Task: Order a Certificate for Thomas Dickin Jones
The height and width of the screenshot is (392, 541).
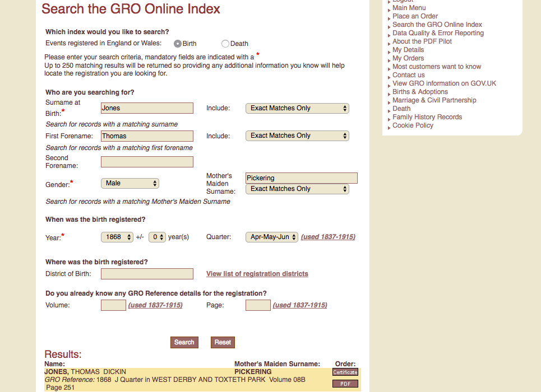Action: tap(345, 372)
